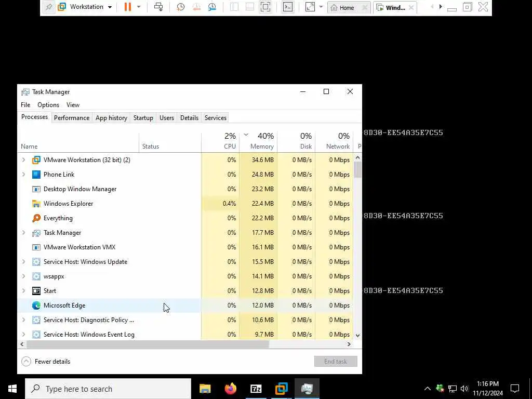Close the Home tab in VMware
Screen dimensions: 532x399
point(364,7)
